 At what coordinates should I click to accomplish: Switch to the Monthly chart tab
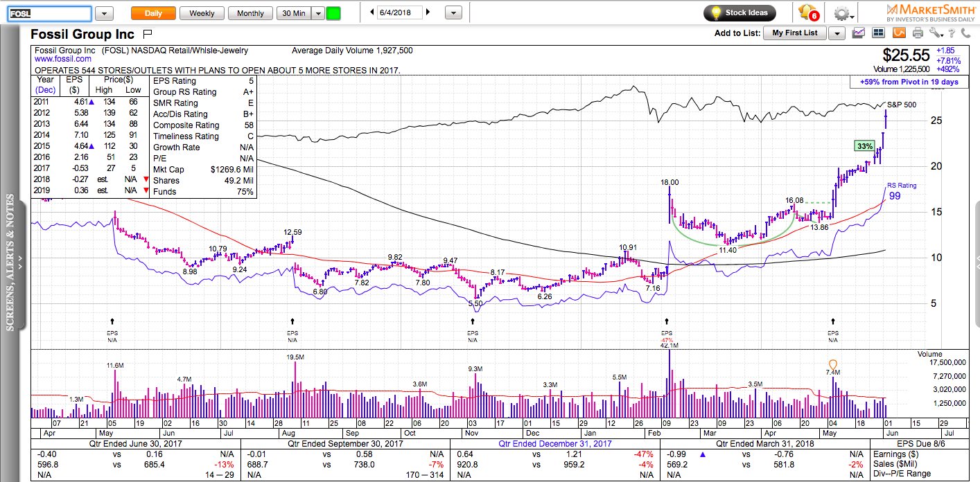(250, 12)
